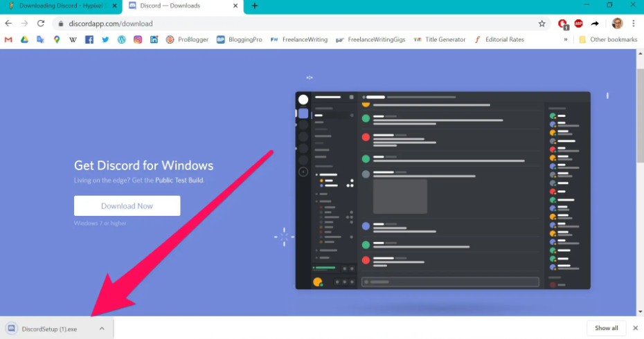Open the ProBlogger bookmark
This screenshot has height=339, width=644.
187,39
